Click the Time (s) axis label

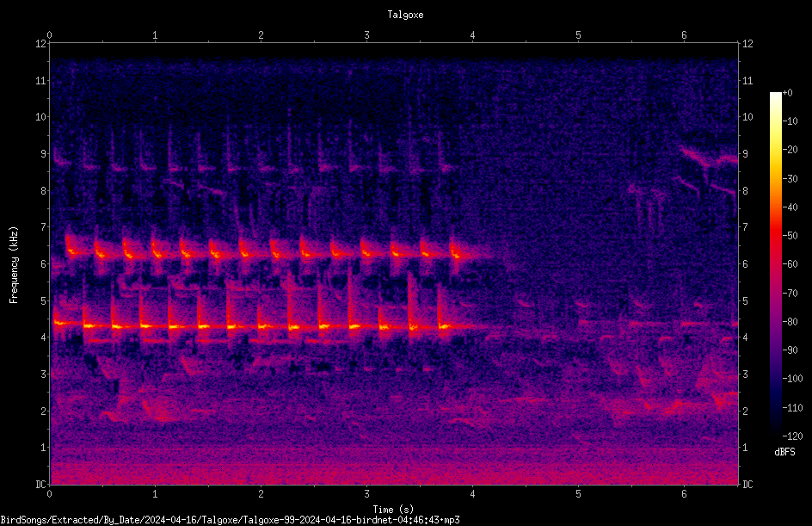click(x=393, y=510)
